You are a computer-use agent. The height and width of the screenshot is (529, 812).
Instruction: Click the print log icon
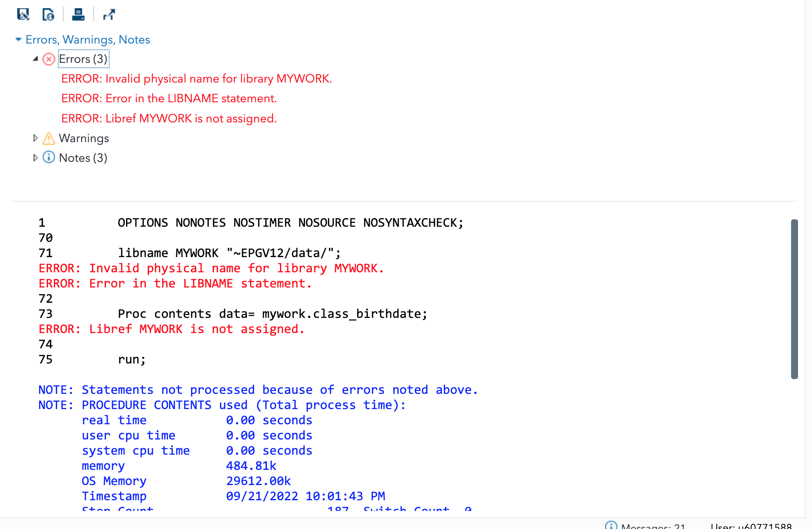[78, 15]
